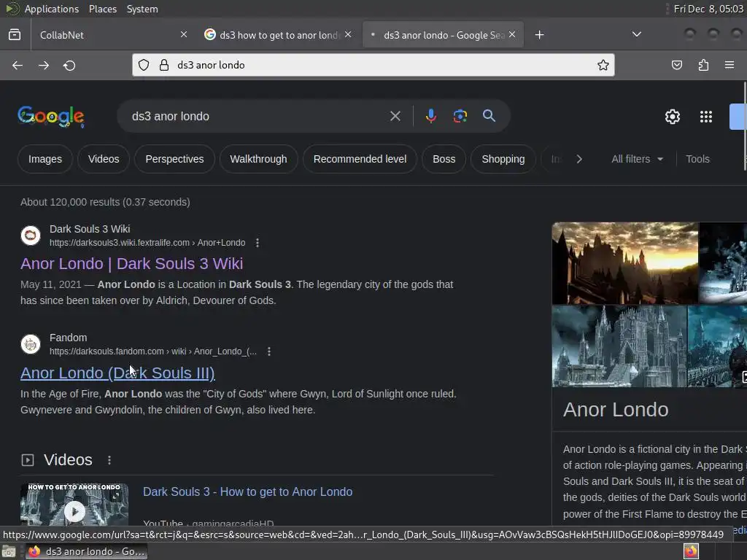Click the Anor Londo knowledge panel title
Screen dimensions: 747x560
616,410
